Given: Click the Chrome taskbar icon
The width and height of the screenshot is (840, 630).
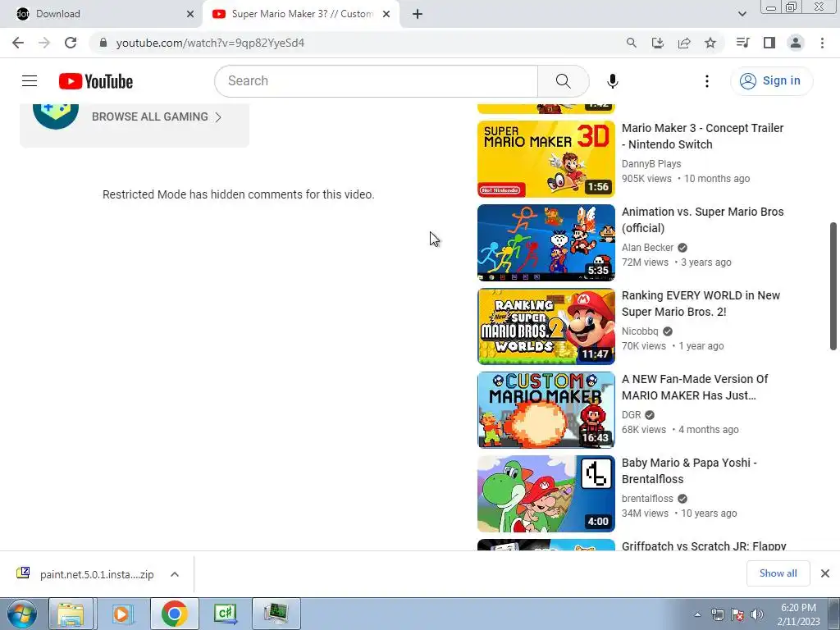Looking at the screenshot, I should (174, 614).
